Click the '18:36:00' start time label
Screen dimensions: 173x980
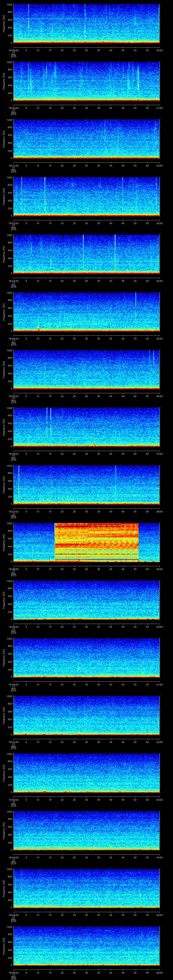click(13, 454)
